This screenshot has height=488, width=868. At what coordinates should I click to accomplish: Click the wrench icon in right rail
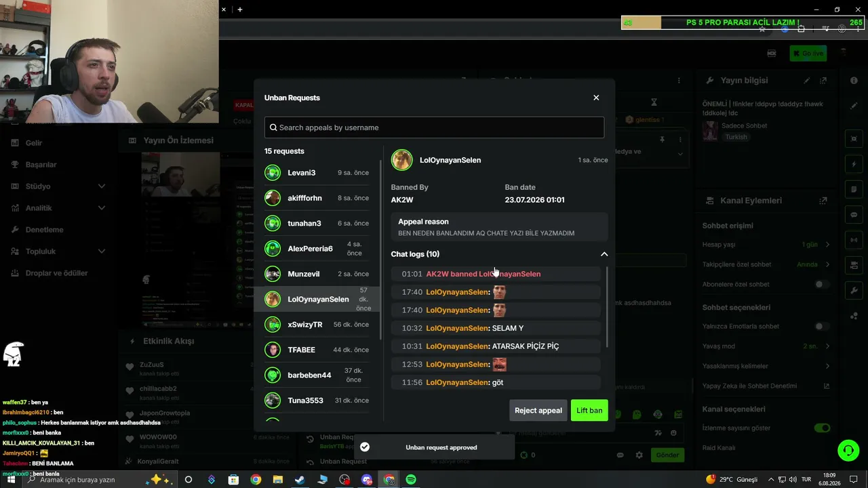click(854, 291)
